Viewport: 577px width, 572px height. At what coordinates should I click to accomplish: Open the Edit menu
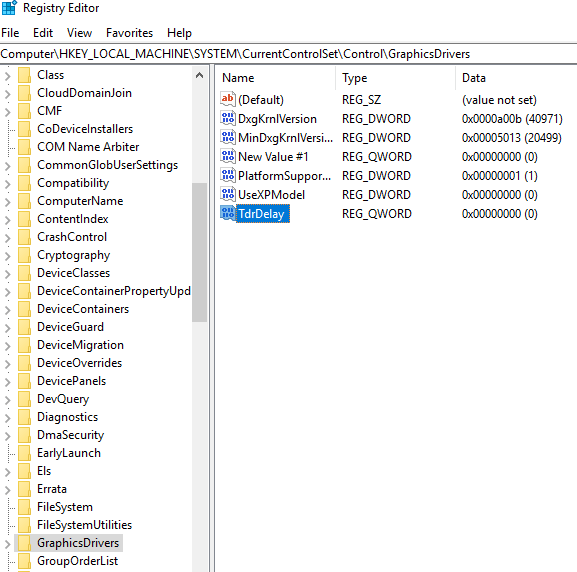tap(43, 33)
